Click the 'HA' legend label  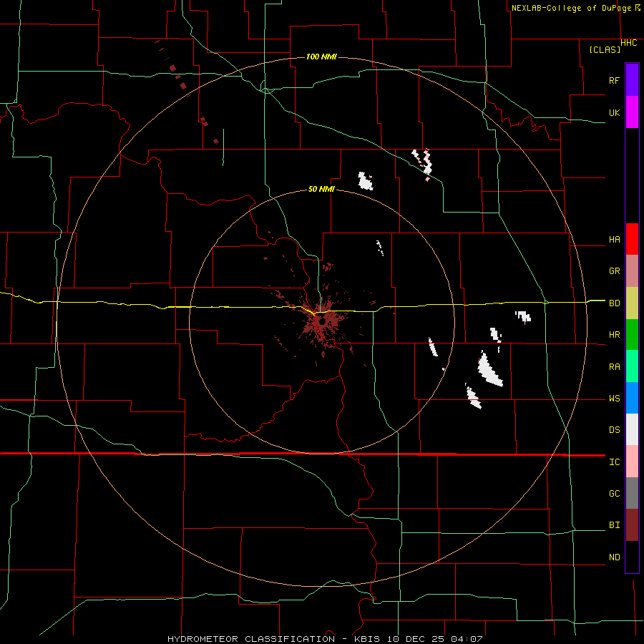tap(614, 240)
